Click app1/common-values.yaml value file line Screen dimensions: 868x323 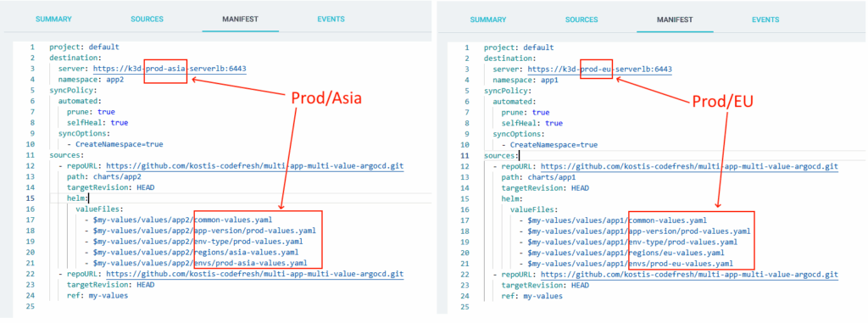point(613,220)
